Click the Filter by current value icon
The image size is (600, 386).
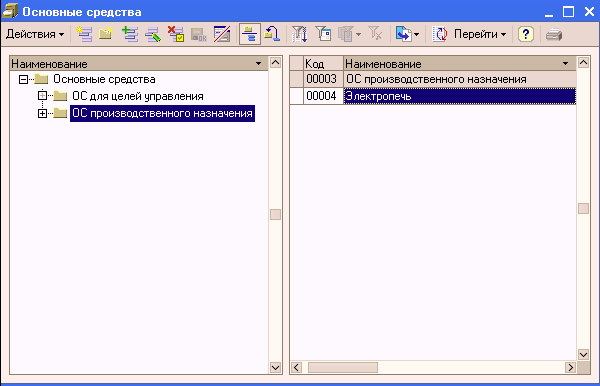[323, 34]
